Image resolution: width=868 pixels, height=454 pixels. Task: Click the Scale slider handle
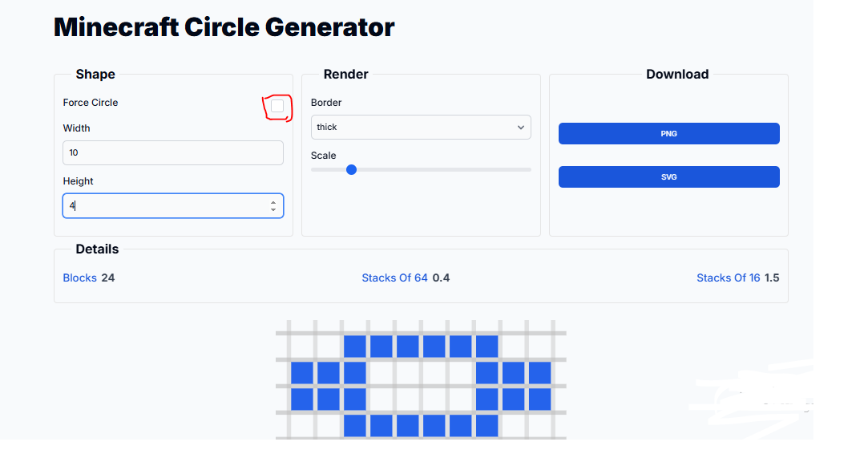[351, 169]
